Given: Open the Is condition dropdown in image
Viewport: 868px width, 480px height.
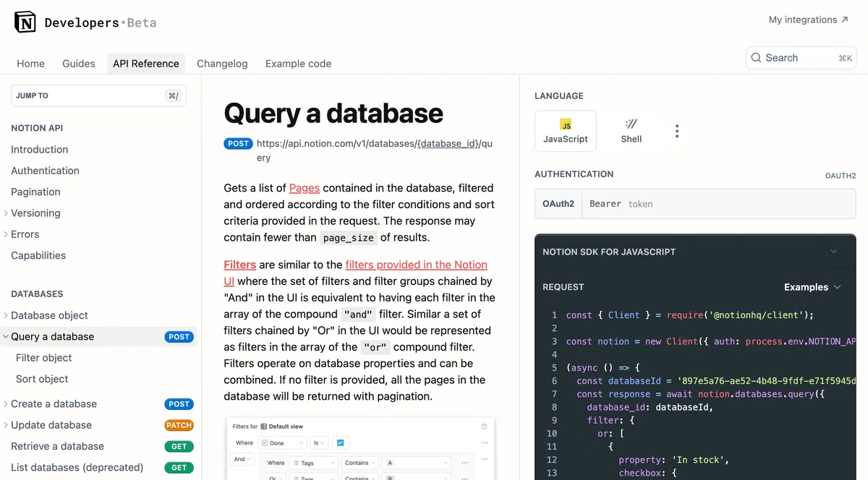Looking at the screenshot, I should tap(319, 442).
